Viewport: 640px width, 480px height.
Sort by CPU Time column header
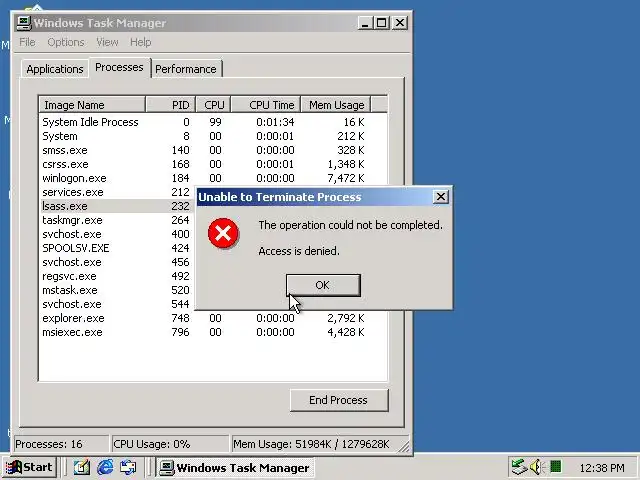[x=266, y=105]
